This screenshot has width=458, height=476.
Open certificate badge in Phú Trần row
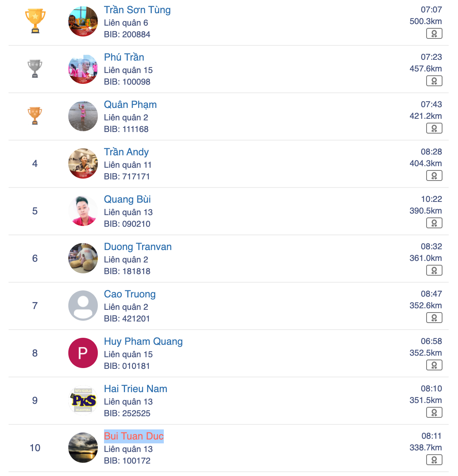[x=434, y=81]
